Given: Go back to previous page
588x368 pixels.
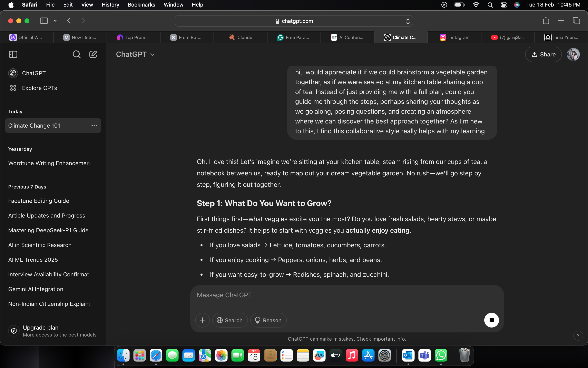Looking at the screenshot, I should (x=69, y=21).
